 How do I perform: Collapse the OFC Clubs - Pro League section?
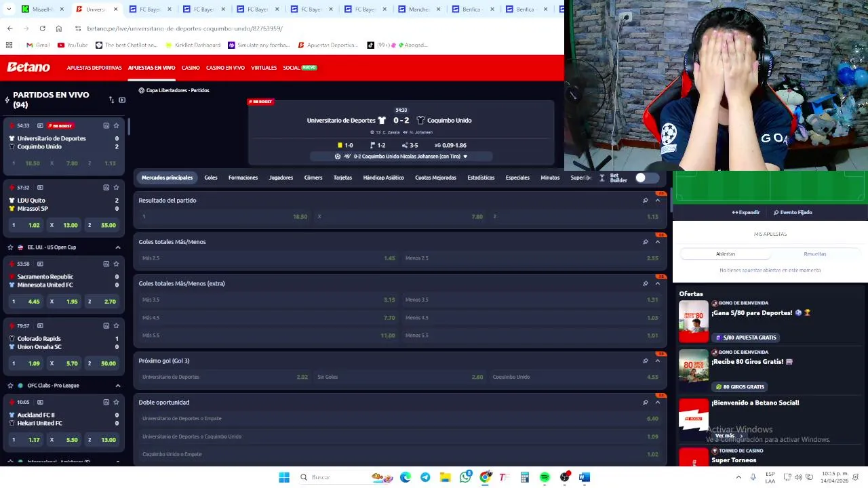[118, 386]
